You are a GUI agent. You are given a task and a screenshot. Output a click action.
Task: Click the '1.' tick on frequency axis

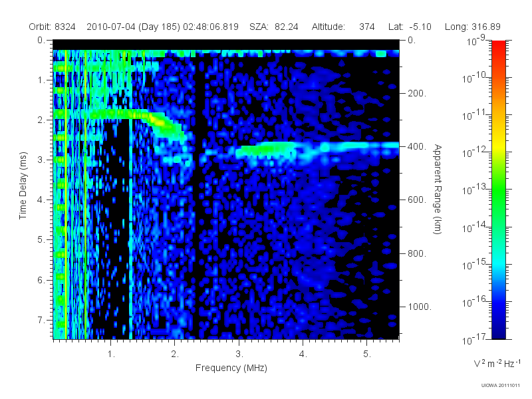[x=111, y=354]
